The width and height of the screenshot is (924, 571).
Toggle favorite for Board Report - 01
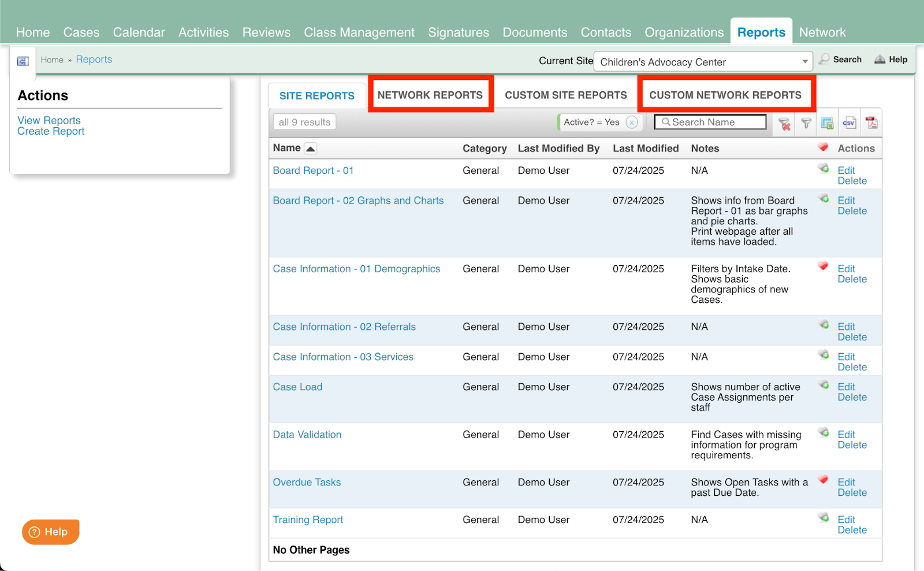coord(824,168)
